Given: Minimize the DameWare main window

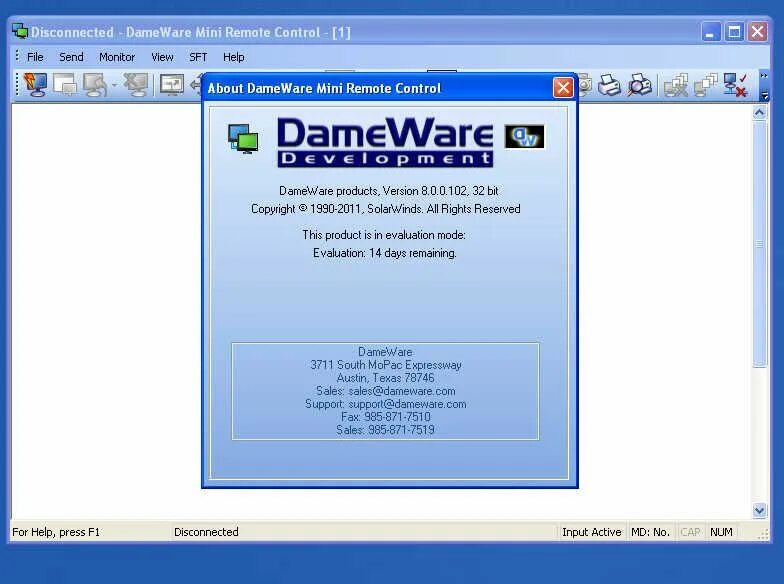Looking at the screenshot, I should click(x=710, y=32).
